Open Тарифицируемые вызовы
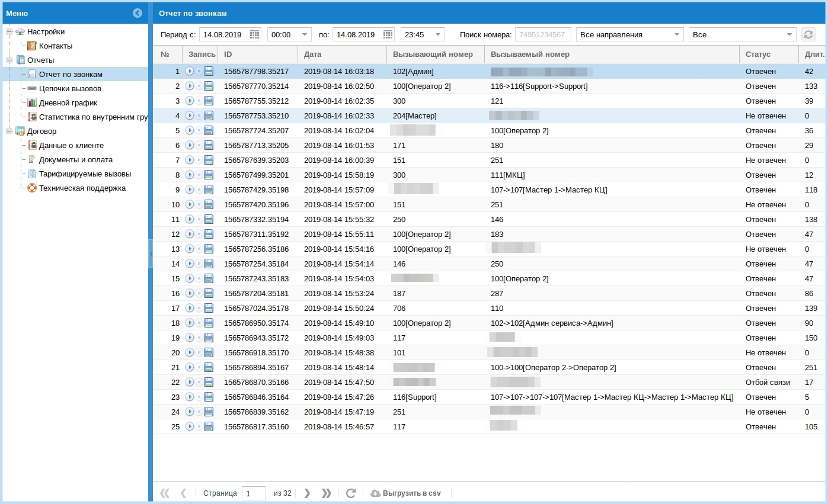828x504 pixels. pos(85,174)
